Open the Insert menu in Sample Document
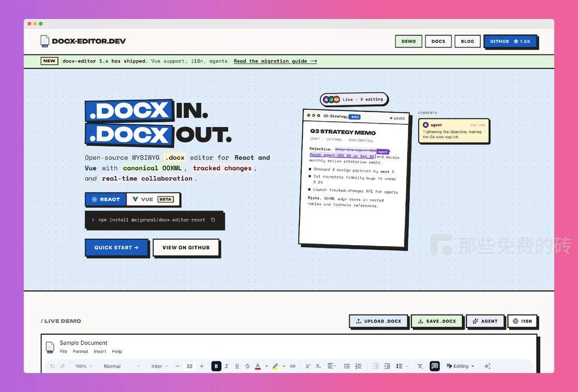 pyautogui.click(x=100, y=352)
